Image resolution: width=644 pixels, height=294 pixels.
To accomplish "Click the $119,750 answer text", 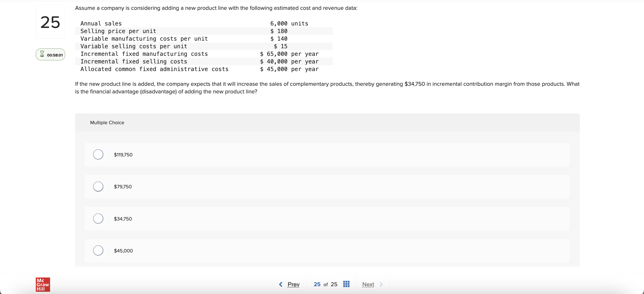I will click(x=123, y=155).
